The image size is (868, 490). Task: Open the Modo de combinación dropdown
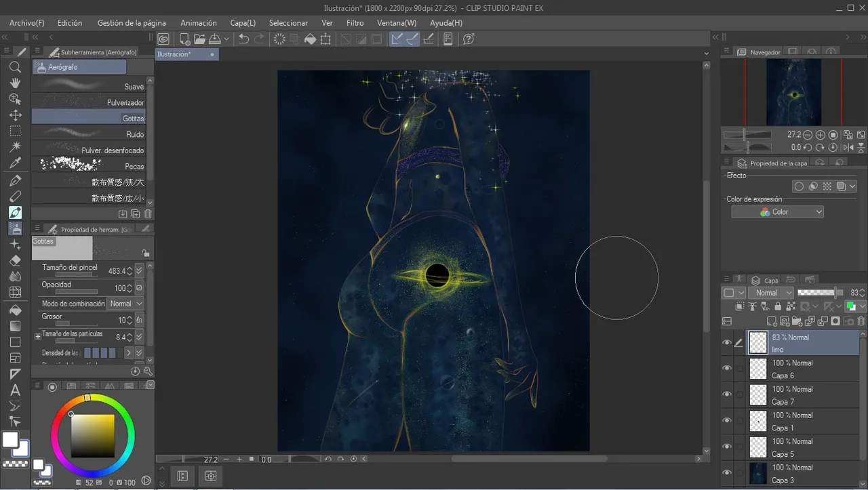(125, 304)
